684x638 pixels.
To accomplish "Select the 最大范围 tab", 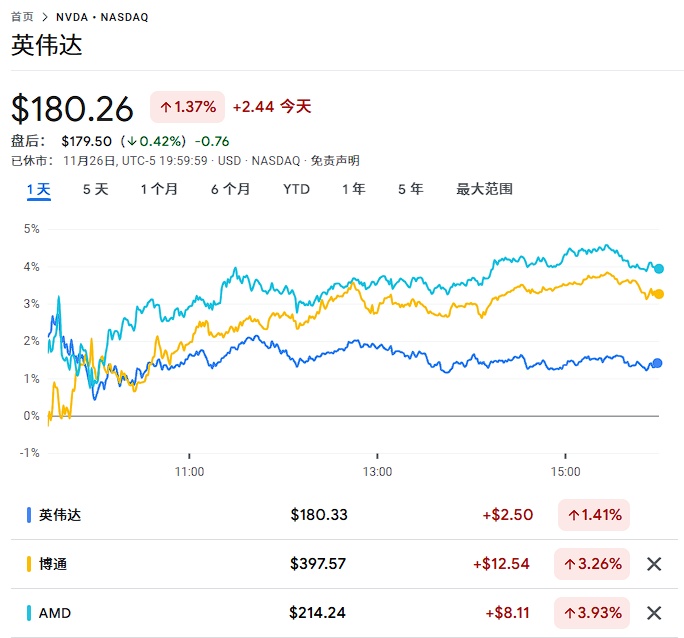I will [484, 189].
